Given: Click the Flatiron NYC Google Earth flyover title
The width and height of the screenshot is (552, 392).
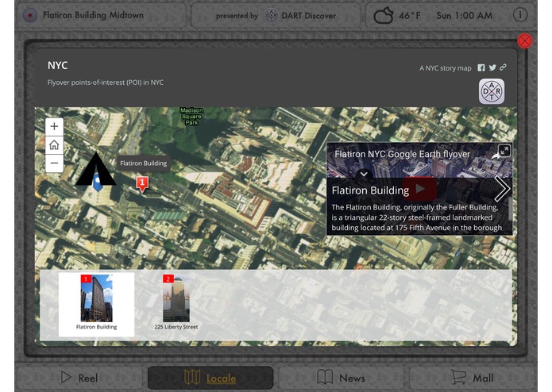Looking at the screenshot, I should point(402,154).
